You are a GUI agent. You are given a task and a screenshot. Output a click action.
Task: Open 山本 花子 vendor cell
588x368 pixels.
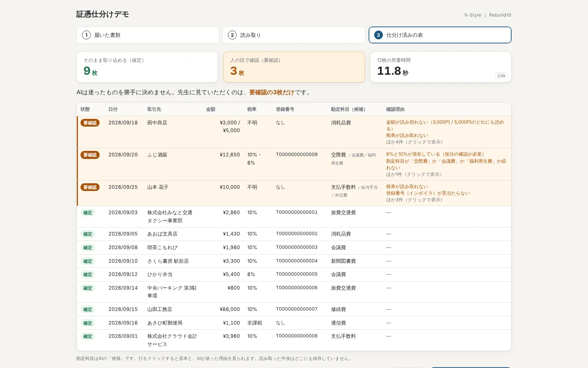(158, 187)
